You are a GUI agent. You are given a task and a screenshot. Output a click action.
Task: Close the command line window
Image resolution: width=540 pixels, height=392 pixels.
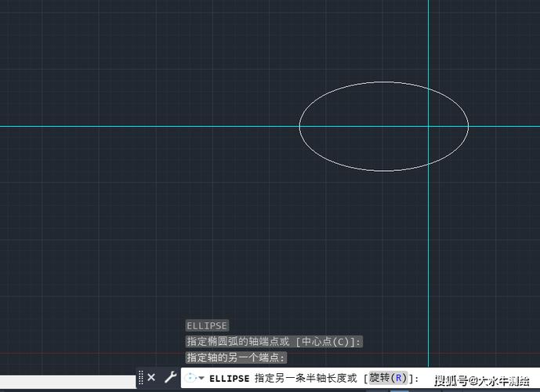151,378
